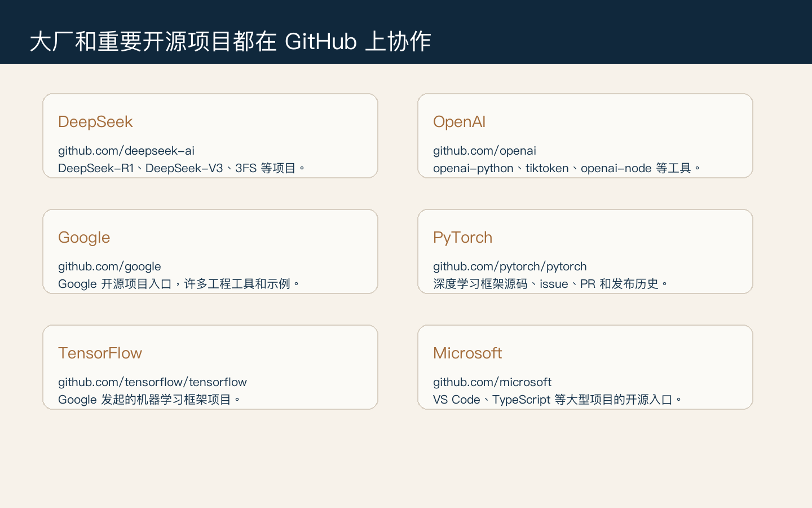Image resolution: width=812 pixels, height=508 pixels.
Task: Click the github.com/google URL text
Action: pos(109,266)
